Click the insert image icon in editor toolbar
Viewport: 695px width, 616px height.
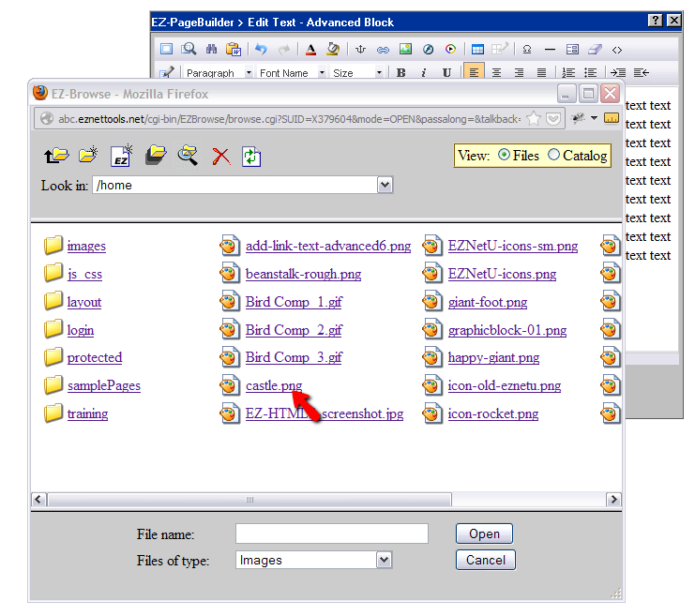[x=405, y=49]
